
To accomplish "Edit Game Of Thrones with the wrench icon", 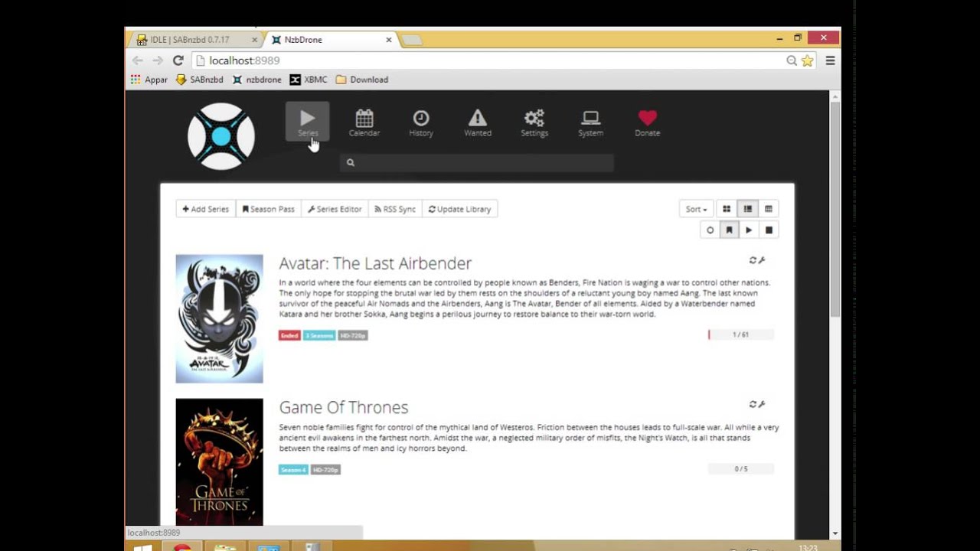I will point(762,404).
